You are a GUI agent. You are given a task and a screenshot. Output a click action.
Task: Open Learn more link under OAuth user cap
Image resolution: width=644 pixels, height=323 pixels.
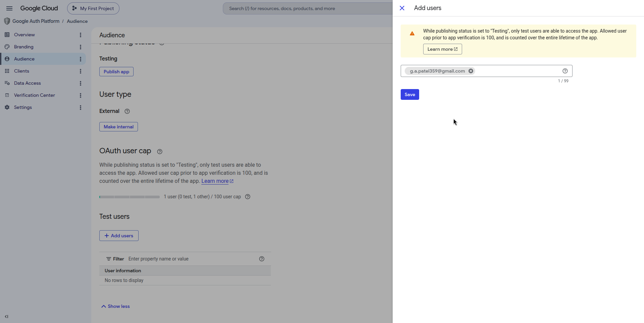coord(217,181)
